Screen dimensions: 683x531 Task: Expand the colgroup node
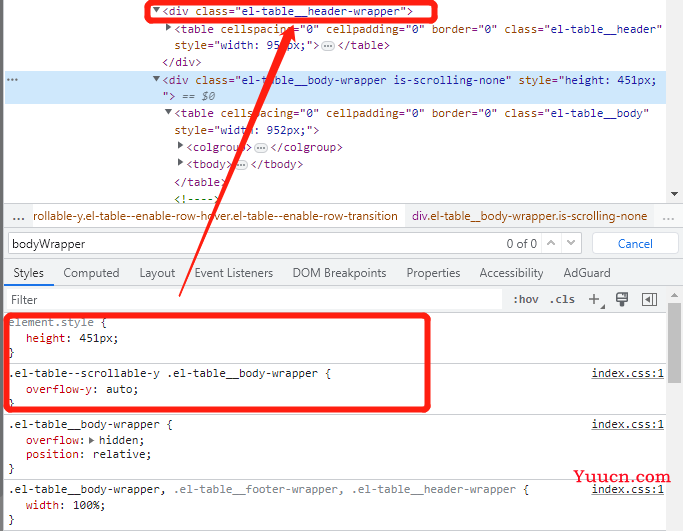click(180, 145)
